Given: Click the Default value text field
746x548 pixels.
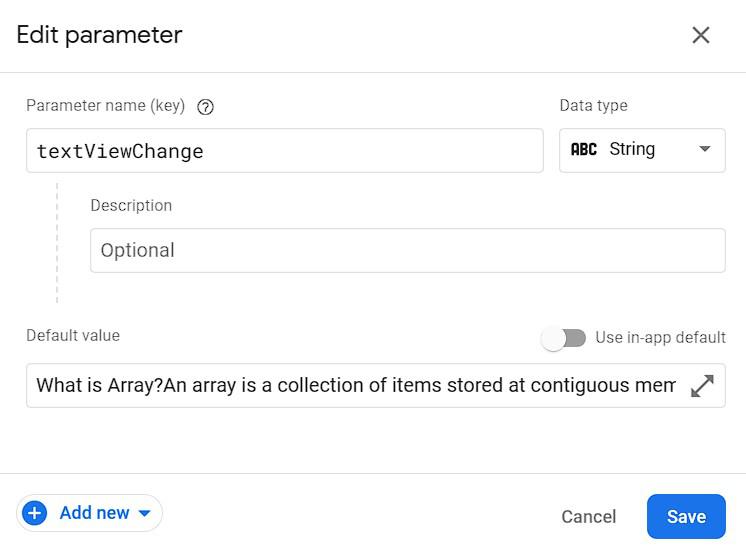Looking at the screenshot, I should 355,386.
